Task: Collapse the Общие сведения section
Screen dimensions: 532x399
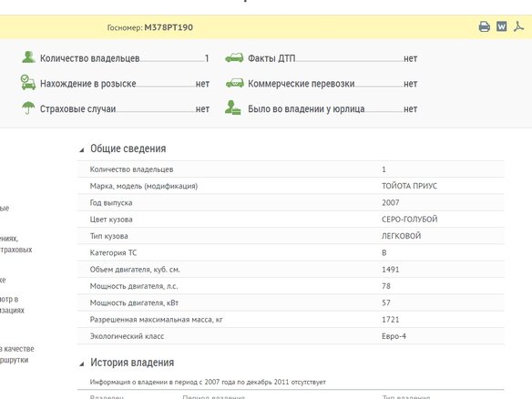Action: click(x=81, y=150)
